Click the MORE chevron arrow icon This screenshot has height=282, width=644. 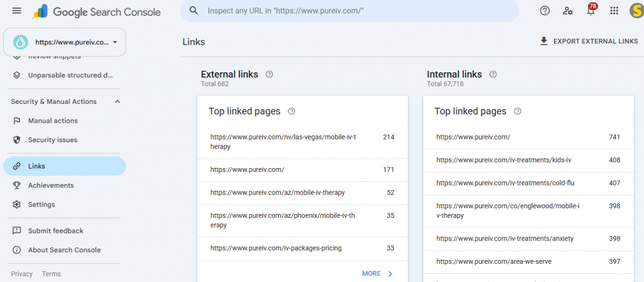point(390,274)
